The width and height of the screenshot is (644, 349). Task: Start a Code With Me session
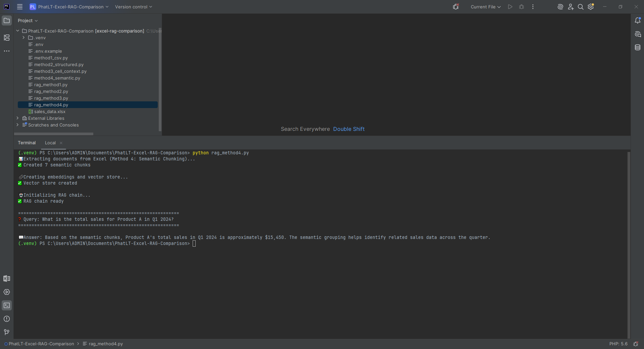click(x=571, y=7)
